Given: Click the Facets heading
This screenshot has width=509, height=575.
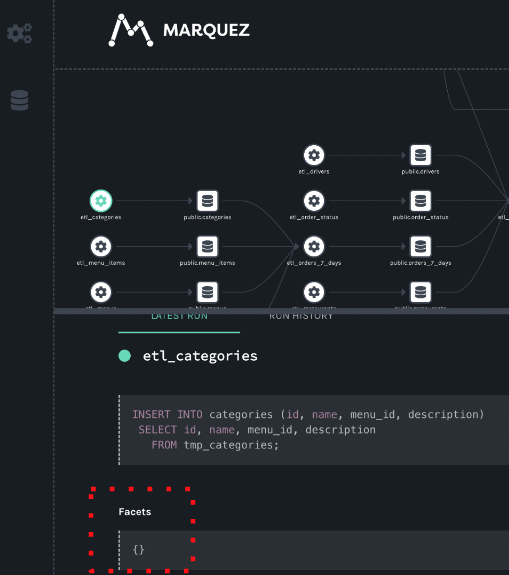Looking at the screenshot, I should coord(135,512).
